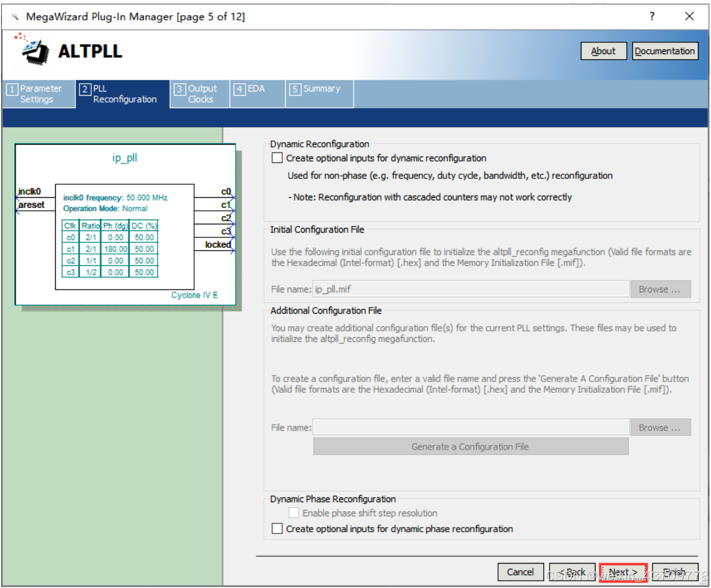Toggle Enable phase shift step resolution
Image resolution: width=711 pixels, height=588 pixels.
point(294,513)
